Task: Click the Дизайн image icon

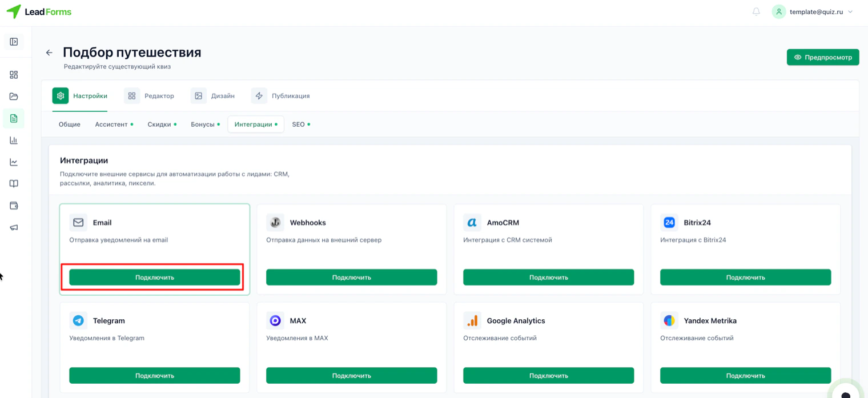Action: coord(199,96)
